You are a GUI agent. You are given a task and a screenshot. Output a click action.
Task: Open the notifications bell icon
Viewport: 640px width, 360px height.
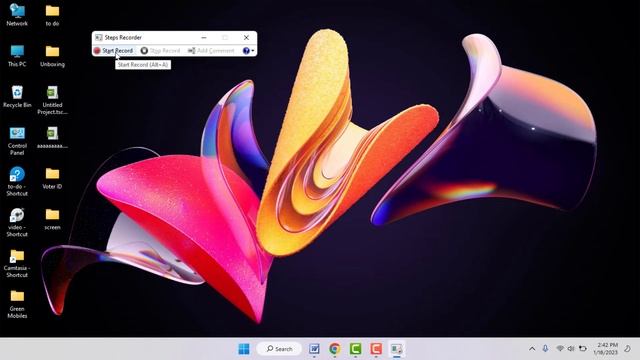(x=627, y=349)
